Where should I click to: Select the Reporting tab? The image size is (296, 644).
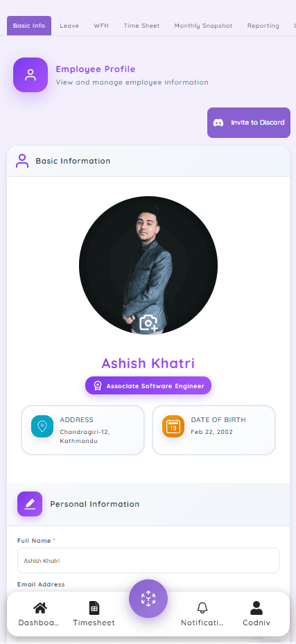(x=263, y=26)
